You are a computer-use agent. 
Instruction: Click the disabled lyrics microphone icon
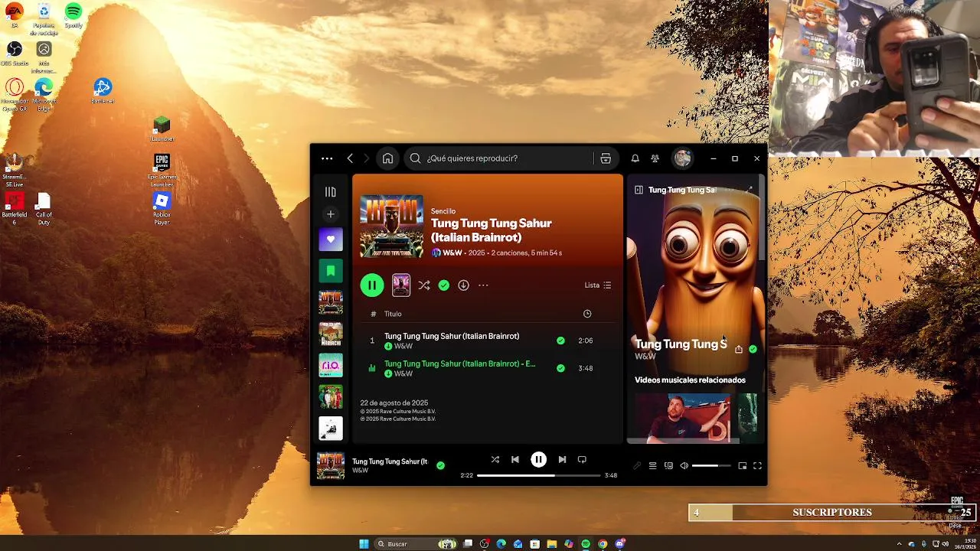[x=636, y=466]
